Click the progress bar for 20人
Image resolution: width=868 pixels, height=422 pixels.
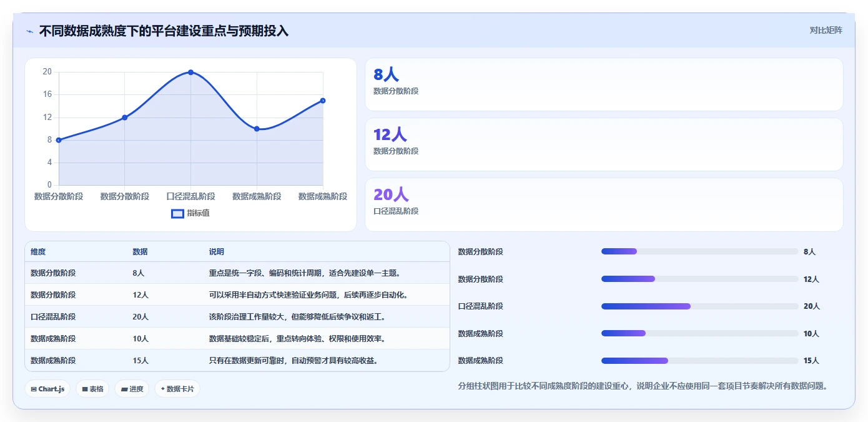(x=699, y=306)
